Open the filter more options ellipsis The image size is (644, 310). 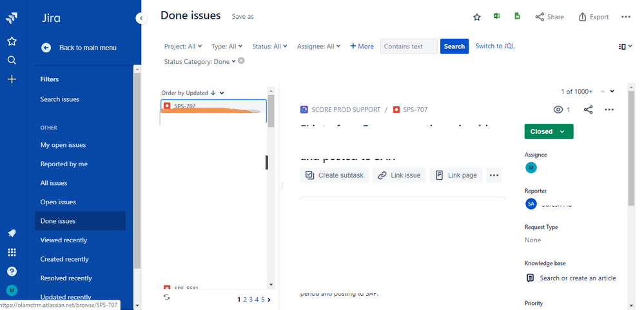click(625, 17)
